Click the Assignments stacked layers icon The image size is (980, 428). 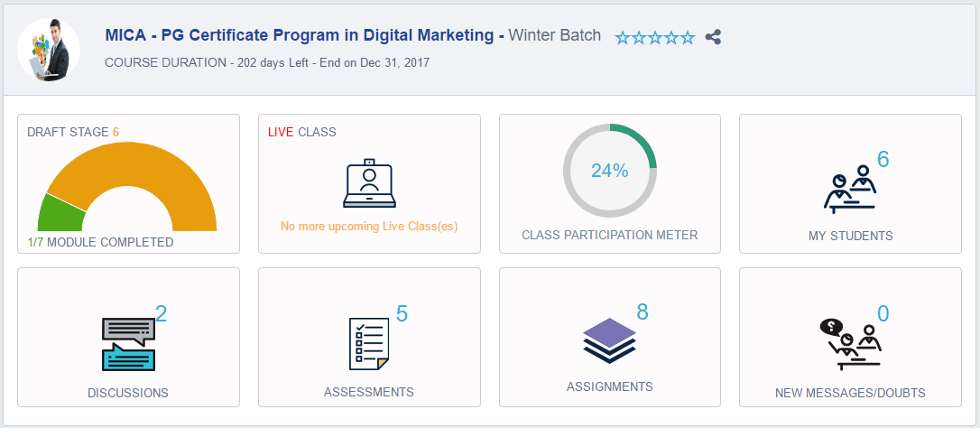pyautogui.click(x=609, y=340)
